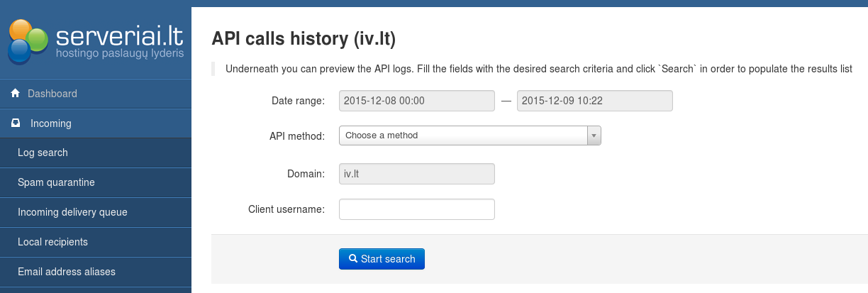Image resolution: width=868 pixels, height=293 pixels.
Task: Click the API method dropdown arrow
Action: click(594, 136)
